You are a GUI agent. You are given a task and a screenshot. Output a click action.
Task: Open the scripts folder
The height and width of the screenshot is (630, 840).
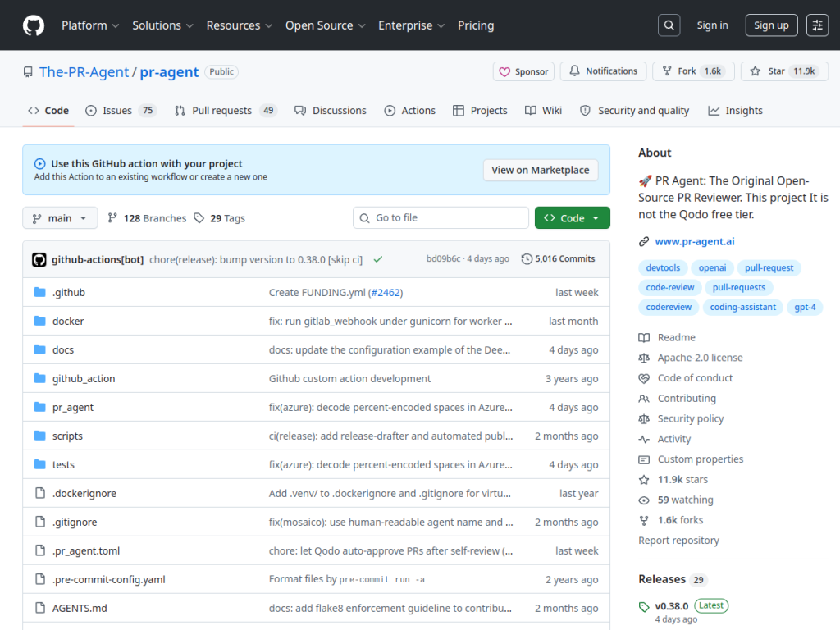coord(67,436)
